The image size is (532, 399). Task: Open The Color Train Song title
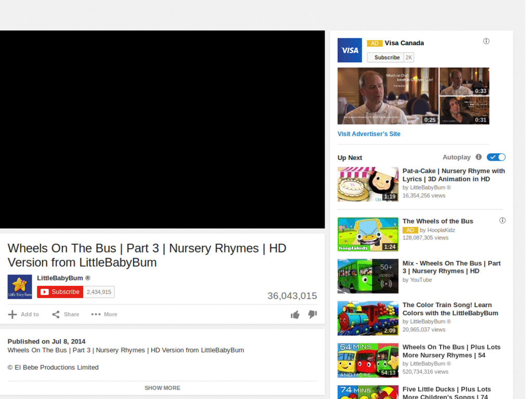[x=450, y=309]
